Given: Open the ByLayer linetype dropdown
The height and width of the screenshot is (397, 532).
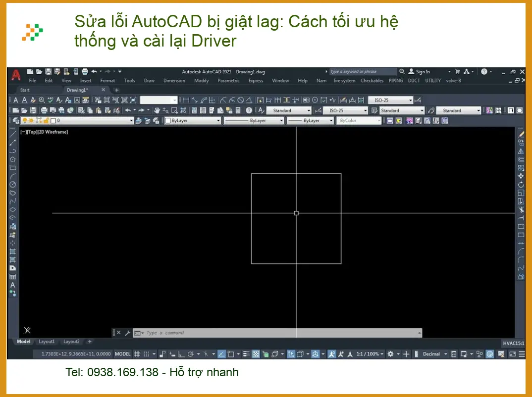Looking at the screenshot, I should click(254, 120).
